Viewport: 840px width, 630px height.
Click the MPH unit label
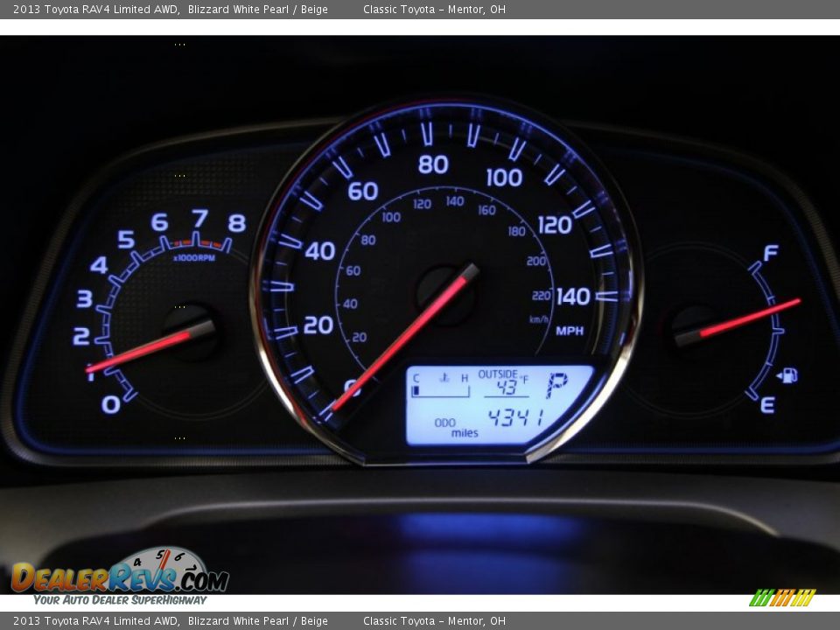pos(570,332)
